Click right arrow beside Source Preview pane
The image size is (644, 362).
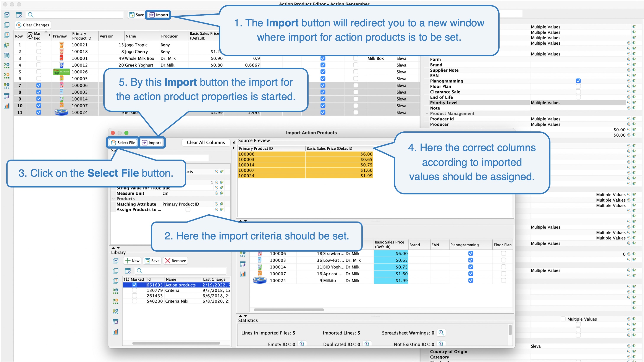(x=233, y=148)
